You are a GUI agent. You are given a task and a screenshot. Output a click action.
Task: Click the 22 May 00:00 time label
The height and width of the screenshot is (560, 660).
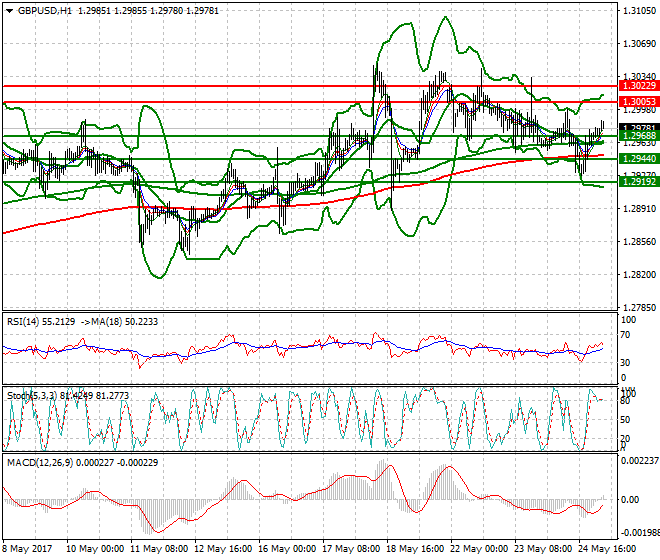tap(479, 549)
